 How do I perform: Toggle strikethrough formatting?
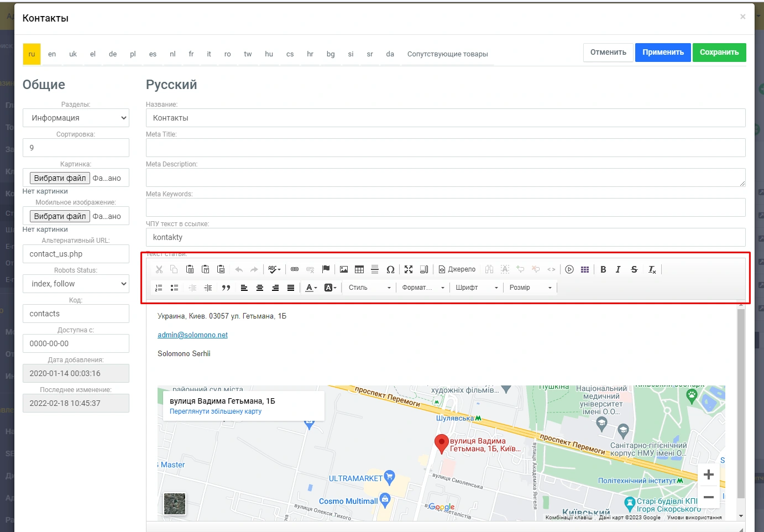[634, 269]
